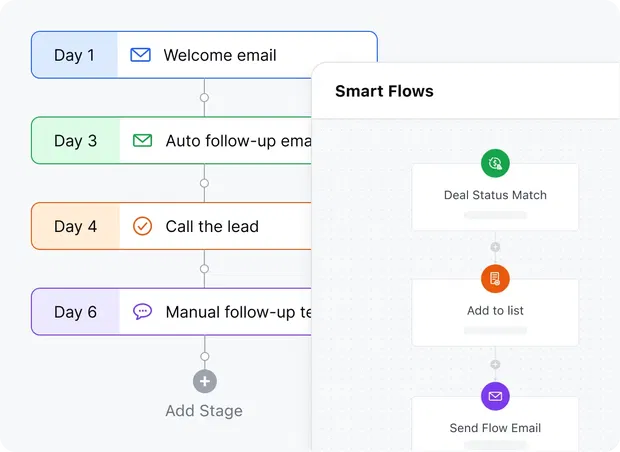This screenshot has width=620, height=452.
Task: Select the green Deal Status Match icon
Action: pyautogui.click(x=495, y=163)
